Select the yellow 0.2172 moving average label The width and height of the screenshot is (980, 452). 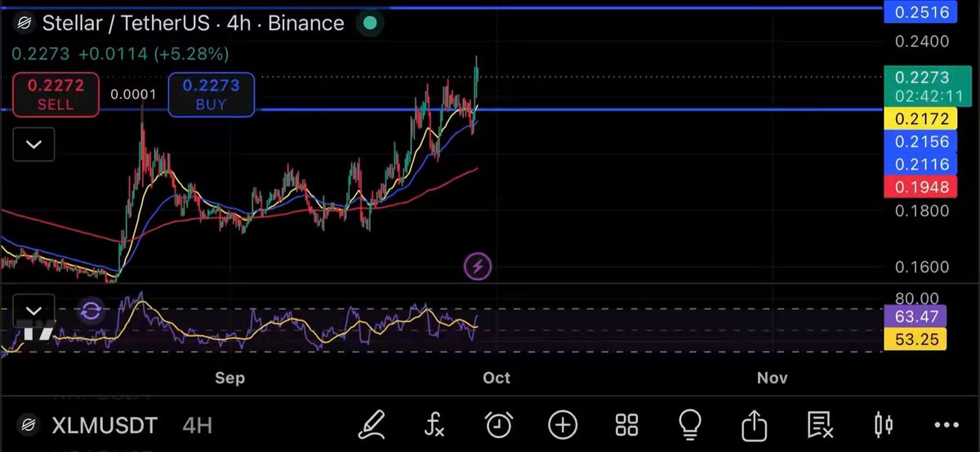(x=921, y=119)
